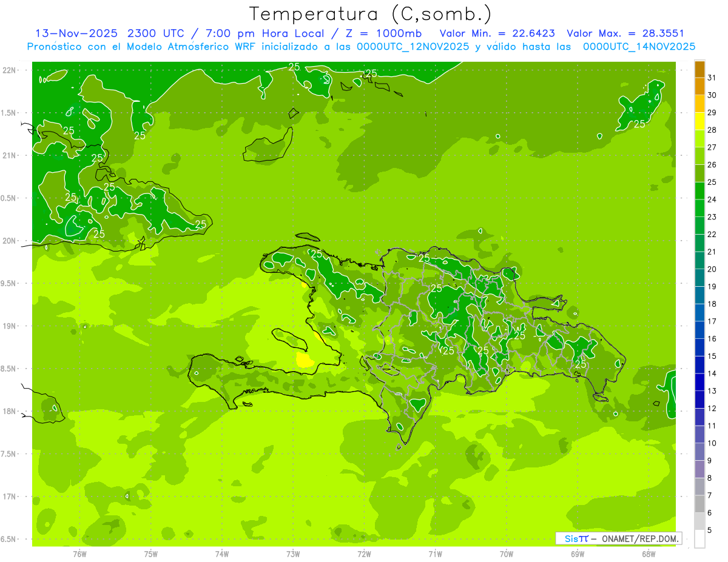Click the 76W longitude axis label
The image size is (728, 562).
click(79, 554)
